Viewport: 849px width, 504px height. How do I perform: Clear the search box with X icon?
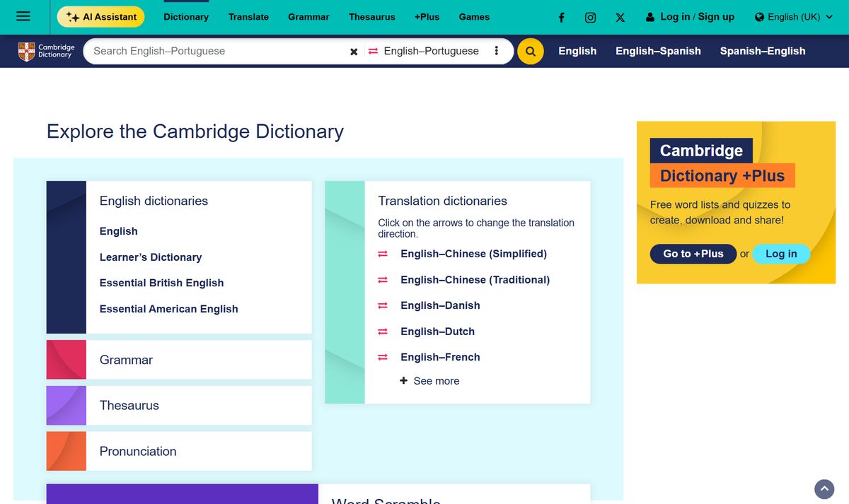(354, 52)
